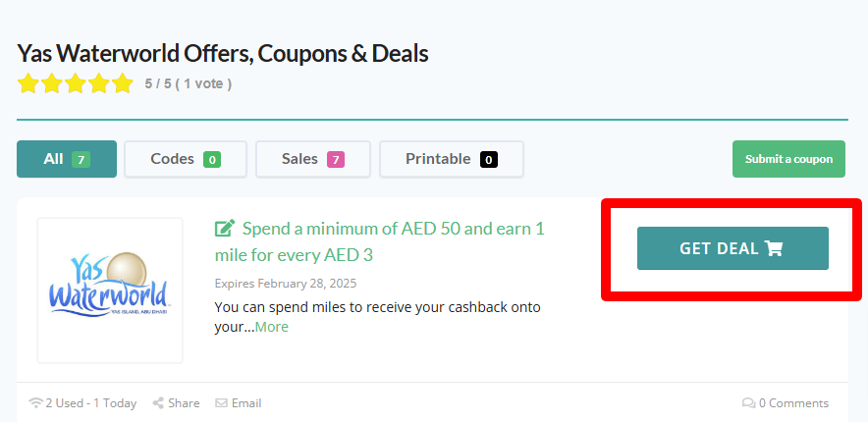Screen dimensions: 868x422
Task: Switch to the Codes tab
Action: click(x=185, y=159)
